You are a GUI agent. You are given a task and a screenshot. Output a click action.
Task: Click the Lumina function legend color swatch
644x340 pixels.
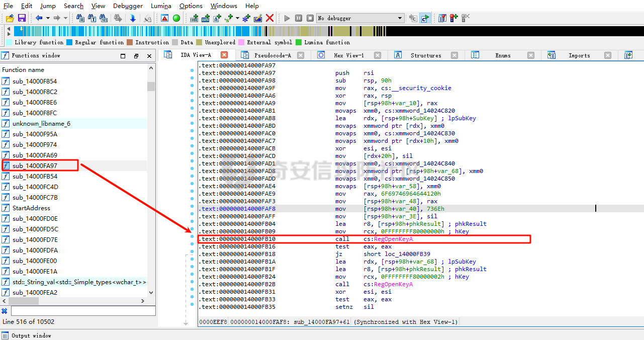(299, 42)
